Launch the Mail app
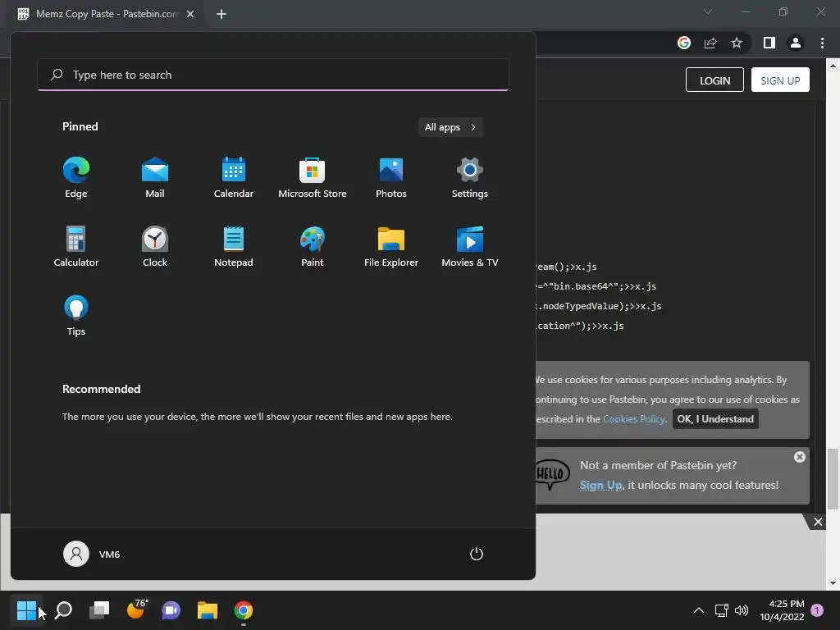Viewport: 840px width, 630px height. tap(155, 178)
